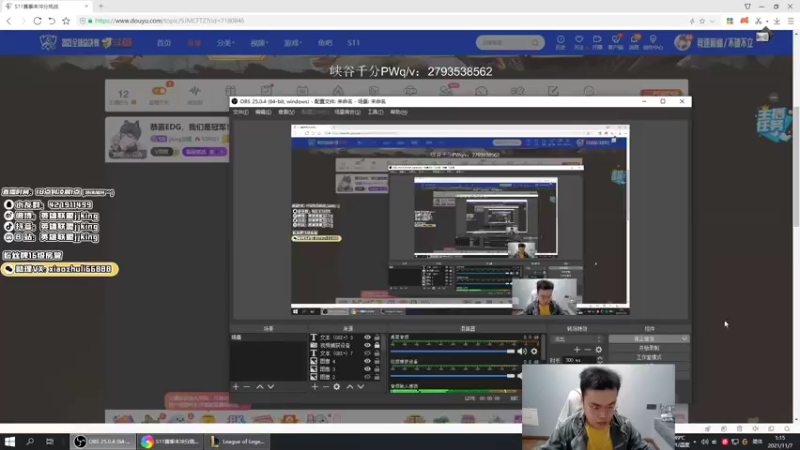
Task: Remove the scene transition with minus
Action: pyautogui.click(x=587, y=349)
